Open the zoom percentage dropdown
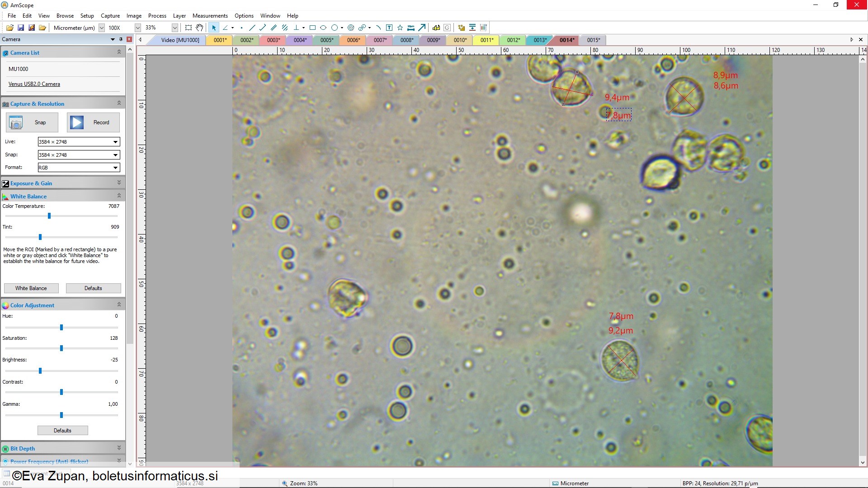 [x=175, y=28]
